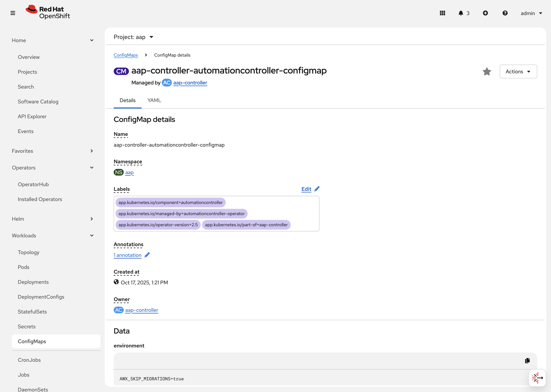This screenshot has height=392, width=551.
Task: Open the Project: aap dropdown
Action: 133,37
